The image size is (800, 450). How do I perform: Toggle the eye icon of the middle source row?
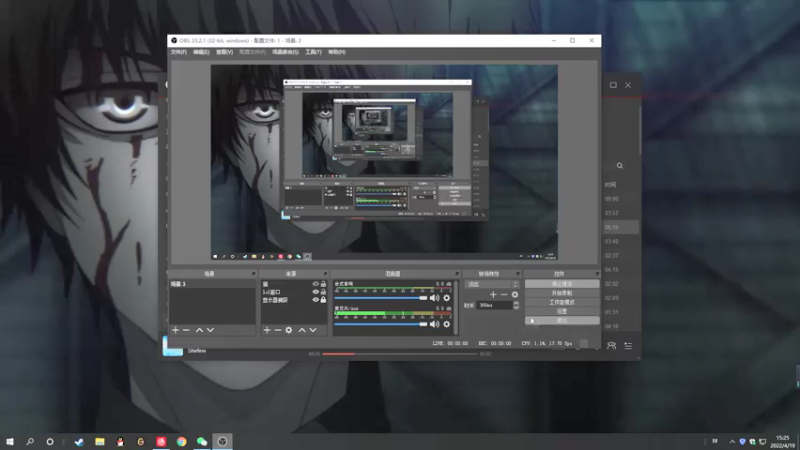[315, 292]
